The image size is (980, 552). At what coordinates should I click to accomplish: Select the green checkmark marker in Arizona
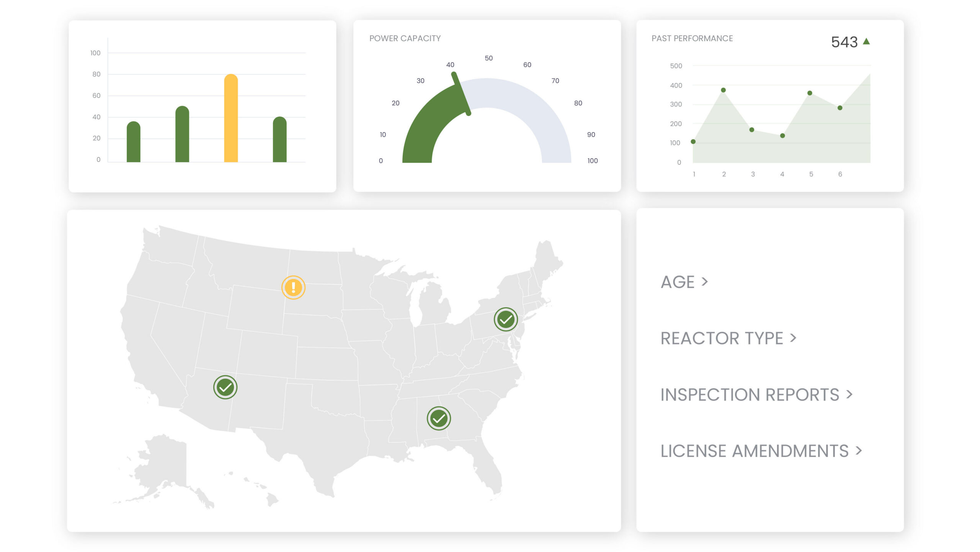click(x=225, y=388)
